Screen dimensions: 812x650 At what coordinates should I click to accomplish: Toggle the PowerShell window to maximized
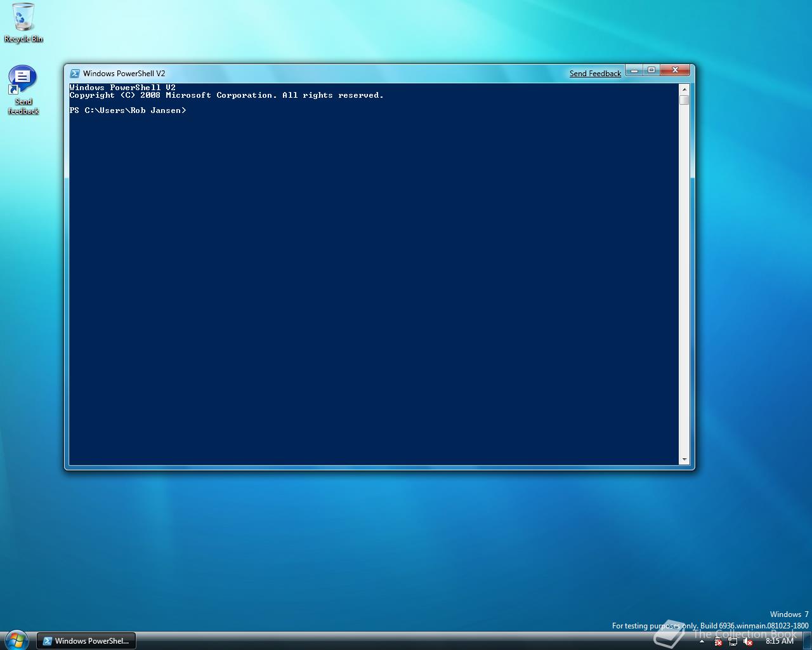[x=651, y=70]
